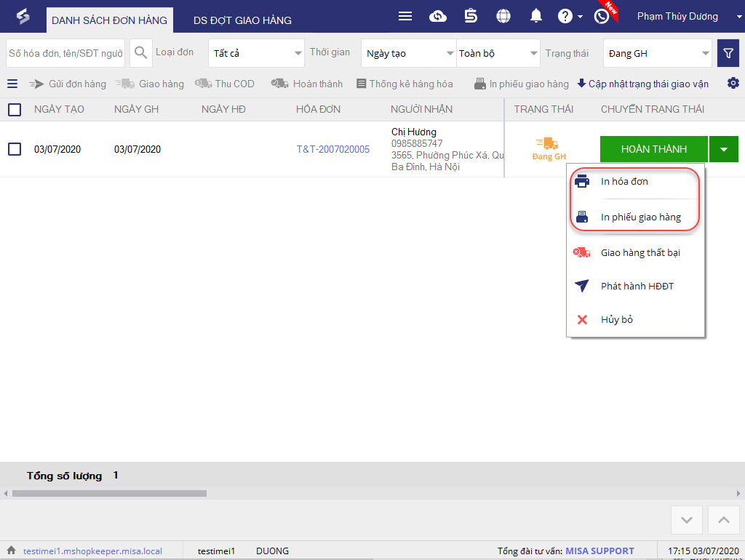The height and width of the screenshot is (560, 745).
Task: Open invoice link T&T-2007020005
Action: pos(333,149)
